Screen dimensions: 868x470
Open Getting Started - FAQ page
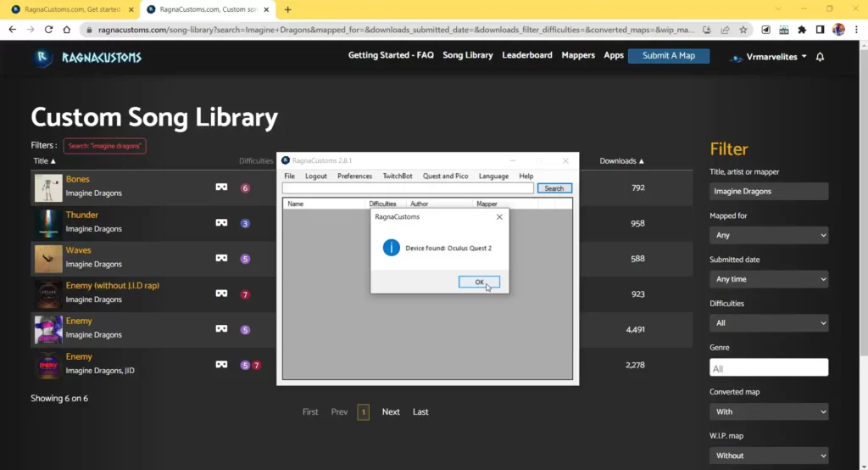pyautogui.click(x=391, y=55)
